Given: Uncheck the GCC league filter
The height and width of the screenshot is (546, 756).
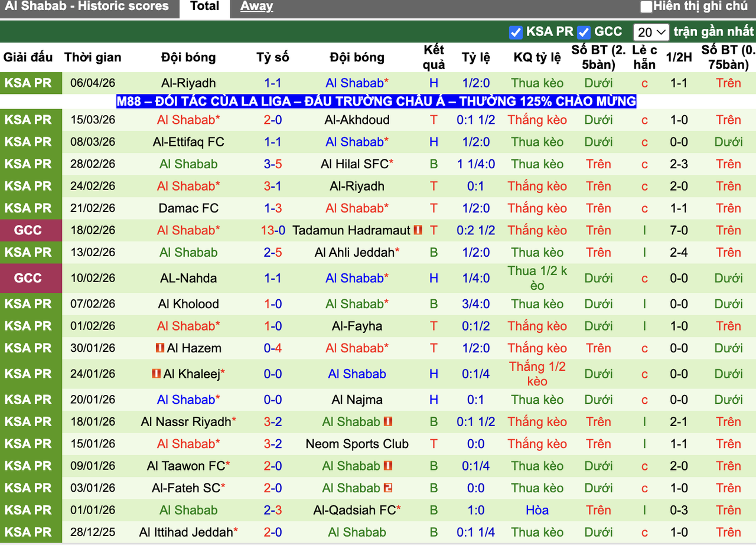Looking at the screenshot, I should [584, 32].
